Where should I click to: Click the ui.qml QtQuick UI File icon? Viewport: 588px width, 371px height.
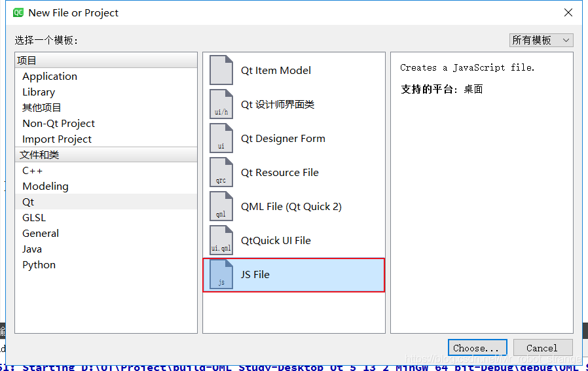(x=221, y=241)
